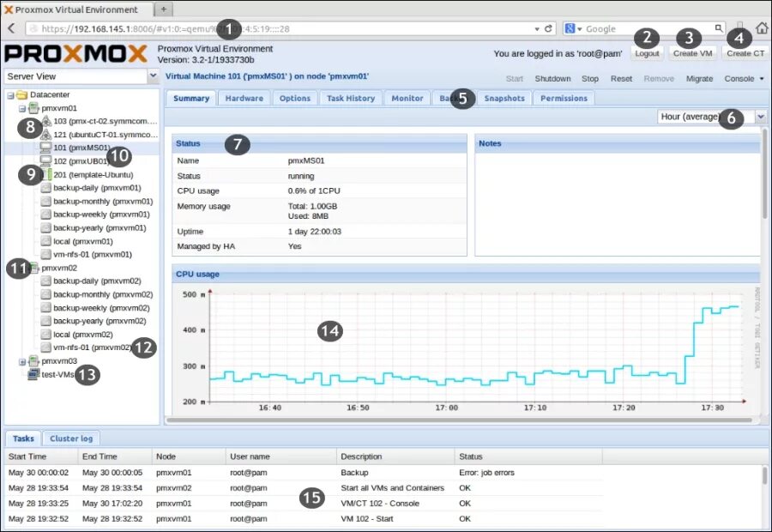Select the Summary tab

[x=191, y=99]
